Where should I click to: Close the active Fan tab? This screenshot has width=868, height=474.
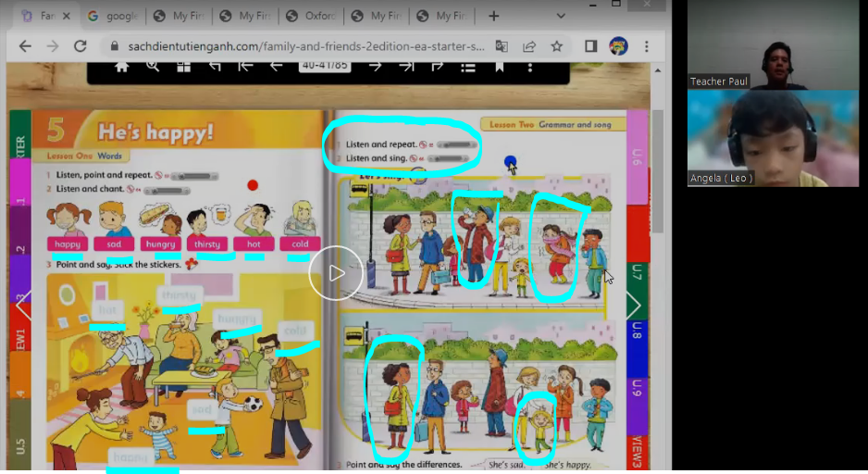(x=67, y=16)
